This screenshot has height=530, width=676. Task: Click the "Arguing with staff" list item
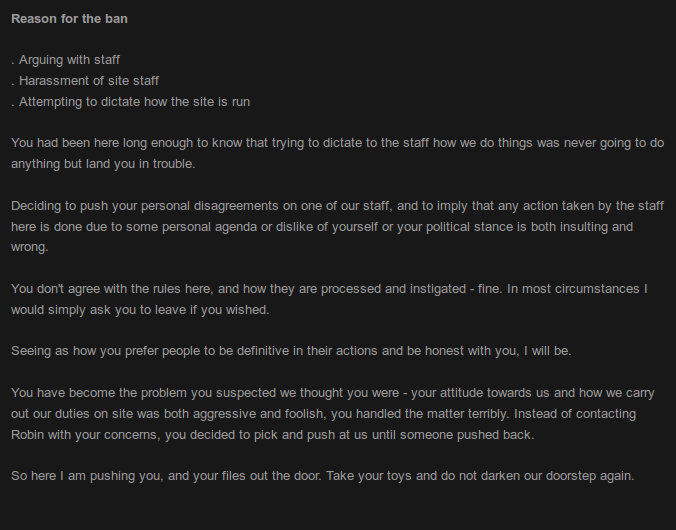point(69,60)
